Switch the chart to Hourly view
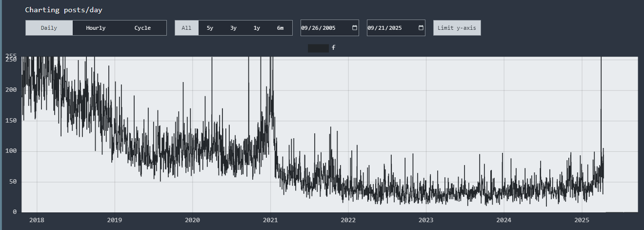The image size is (644, 230). pyautogui.click(x=96, y=28)
